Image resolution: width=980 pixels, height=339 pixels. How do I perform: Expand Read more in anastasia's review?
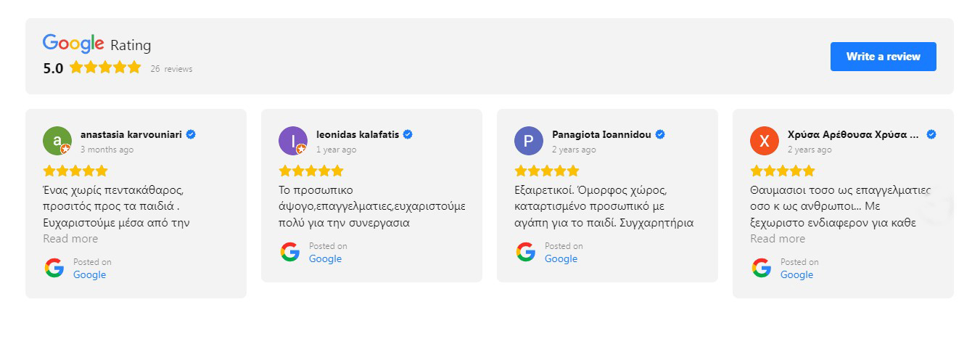(70, 239)
